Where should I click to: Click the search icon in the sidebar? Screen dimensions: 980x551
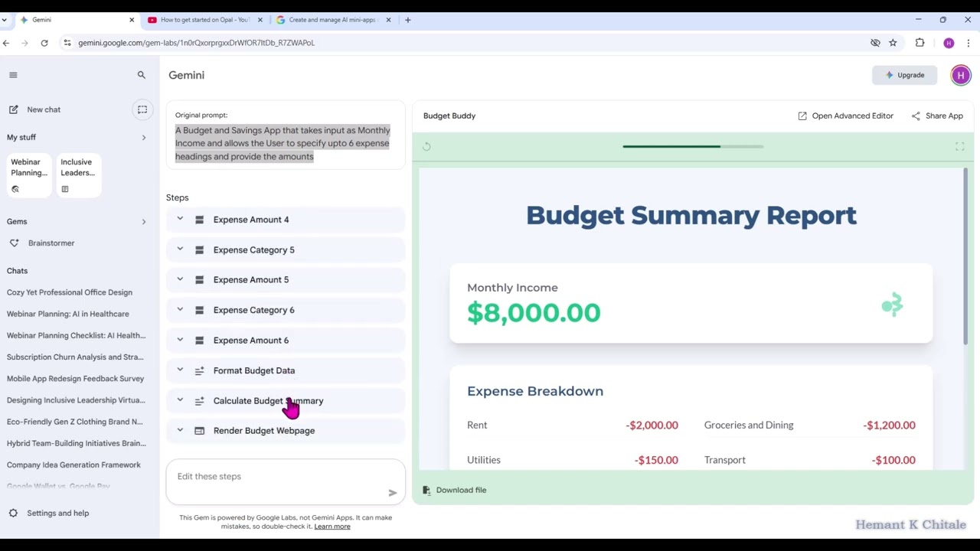(142, 75)
